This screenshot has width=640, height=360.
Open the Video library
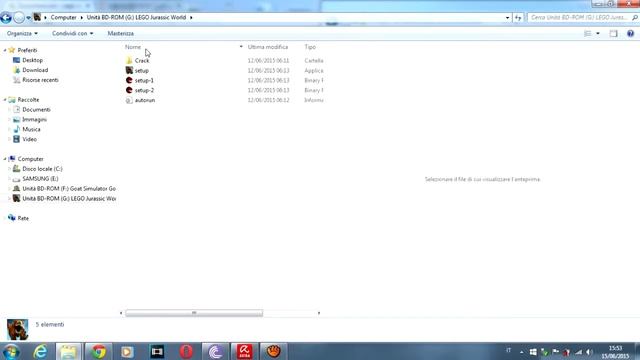click(29, 139)
